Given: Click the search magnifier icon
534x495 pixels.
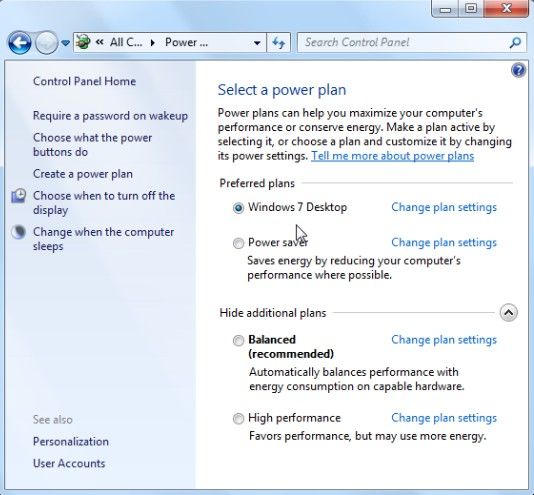Looking at the screenshot, I should [515, 43].
